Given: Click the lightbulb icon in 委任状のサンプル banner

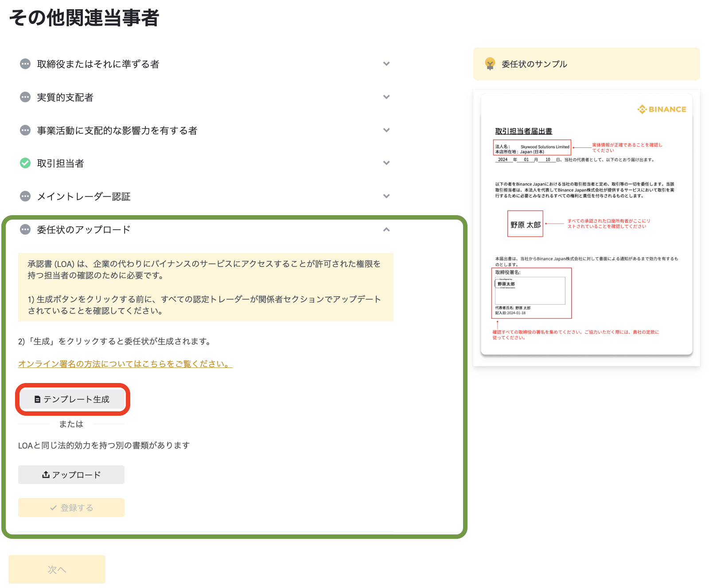Looking at the screenshot, I should click(490, 64).
